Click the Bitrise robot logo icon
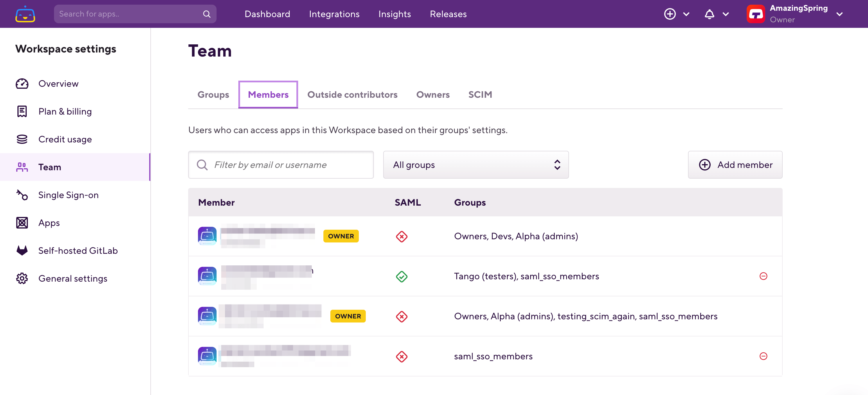Screen dimensions: 868x395 coord(25,14)
